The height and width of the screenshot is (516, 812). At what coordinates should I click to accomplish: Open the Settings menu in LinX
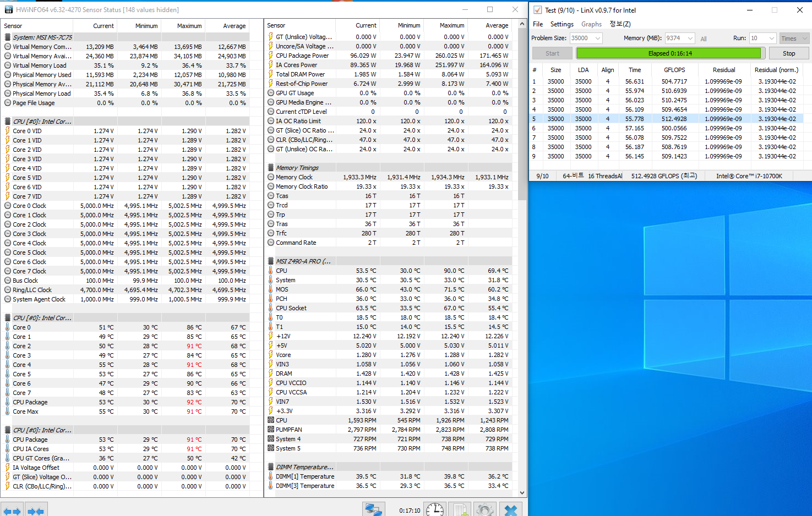pos(562,24)
